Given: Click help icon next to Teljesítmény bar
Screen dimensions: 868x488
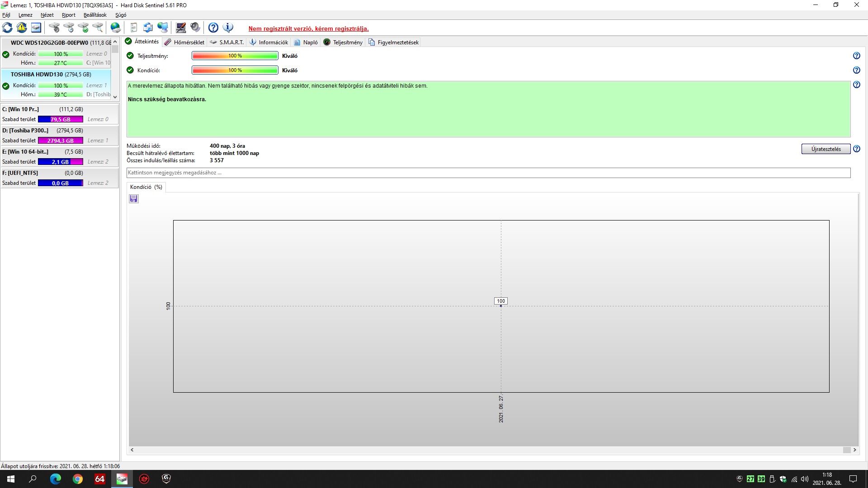Looking at the screenshot, I should 856,56.
